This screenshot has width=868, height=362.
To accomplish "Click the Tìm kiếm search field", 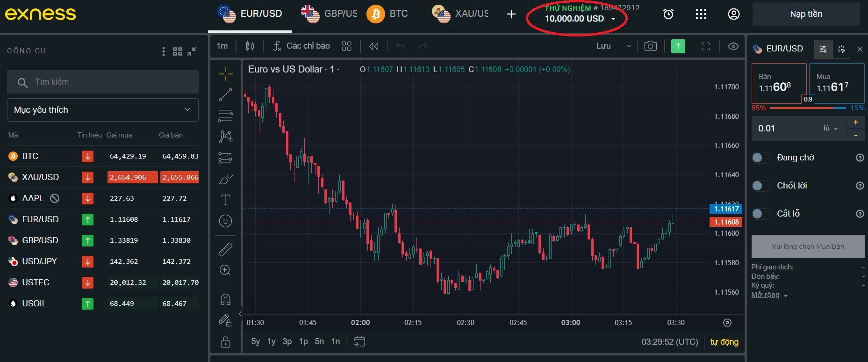I will pyautogui.click(x=103, y=82).
